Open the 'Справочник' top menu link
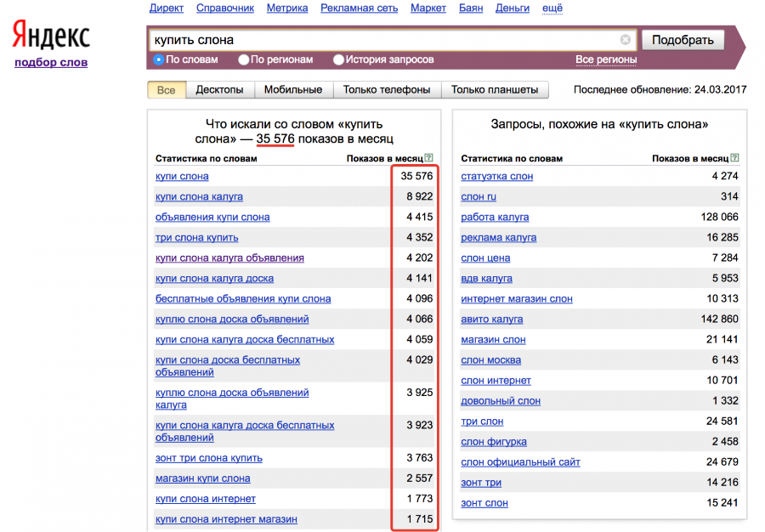Viewport: 765px width, 532px height. click(x=225, y=8)
